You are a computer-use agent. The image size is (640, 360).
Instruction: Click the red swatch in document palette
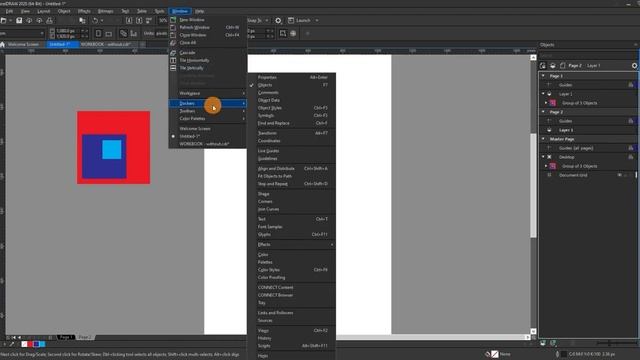coord(30,344)
